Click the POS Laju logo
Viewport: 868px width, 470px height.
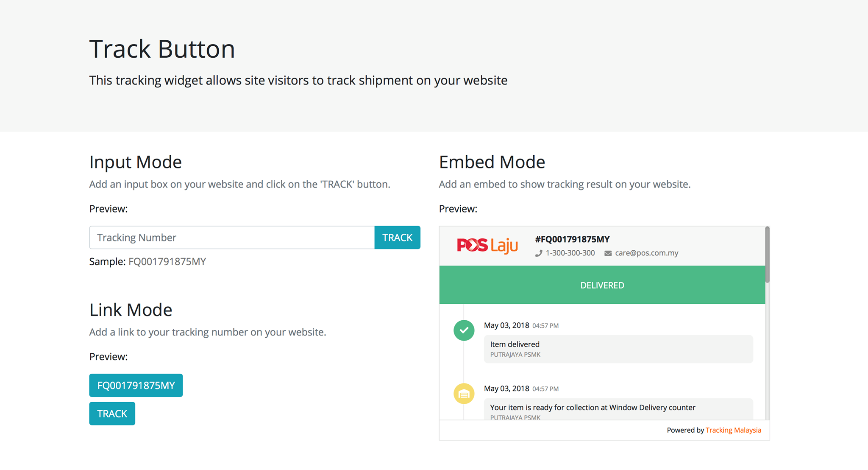(x=487, y=246)
